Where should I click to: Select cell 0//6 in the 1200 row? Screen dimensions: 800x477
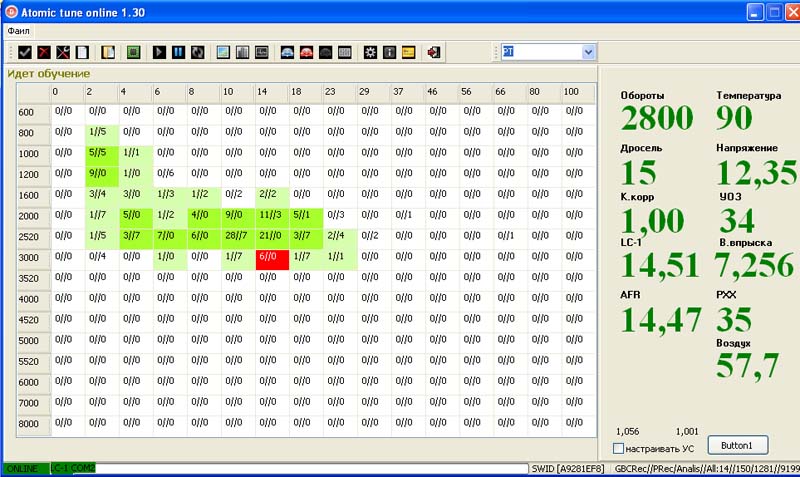click(x=170, y=177)
